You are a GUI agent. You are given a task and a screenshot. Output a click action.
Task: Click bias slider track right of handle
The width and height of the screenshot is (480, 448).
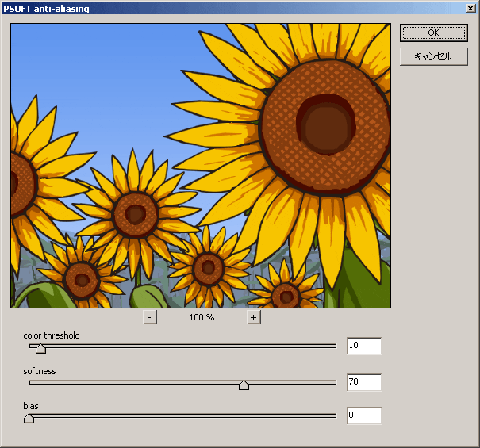click(x=182, y=415)
